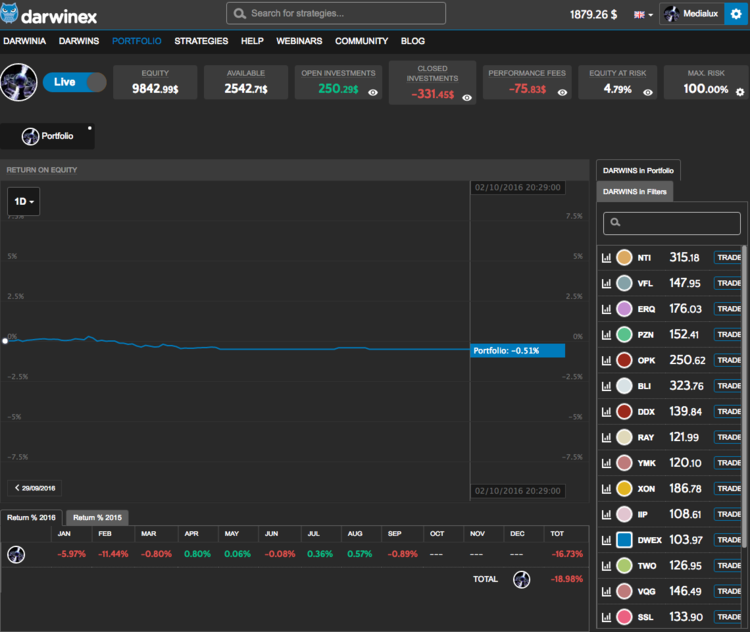Screen dimensions: 750x632
Task: Click the Max. Risk gear icon
Action: tap(740, 92)
